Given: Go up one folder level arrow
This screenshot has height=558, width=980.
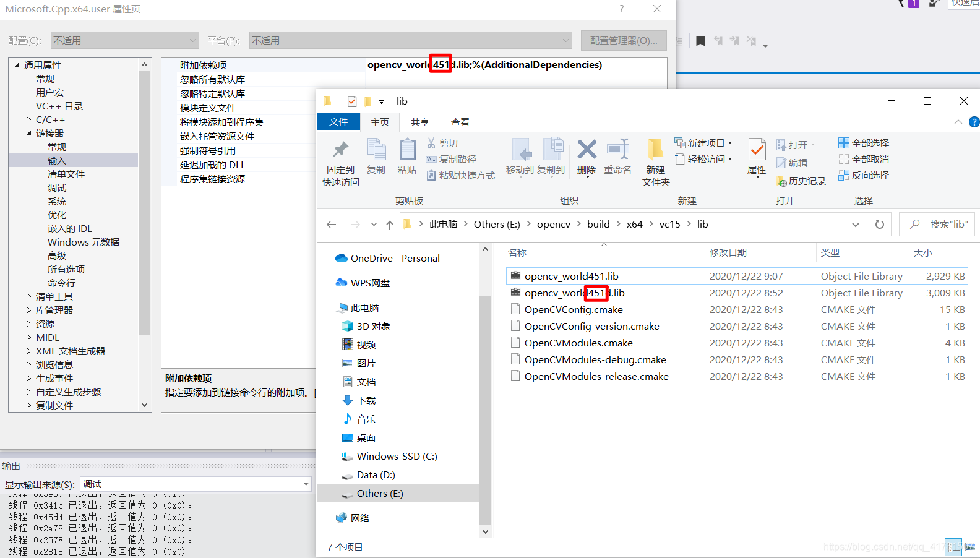Looking at the screenshot, I should click(389, 225).
